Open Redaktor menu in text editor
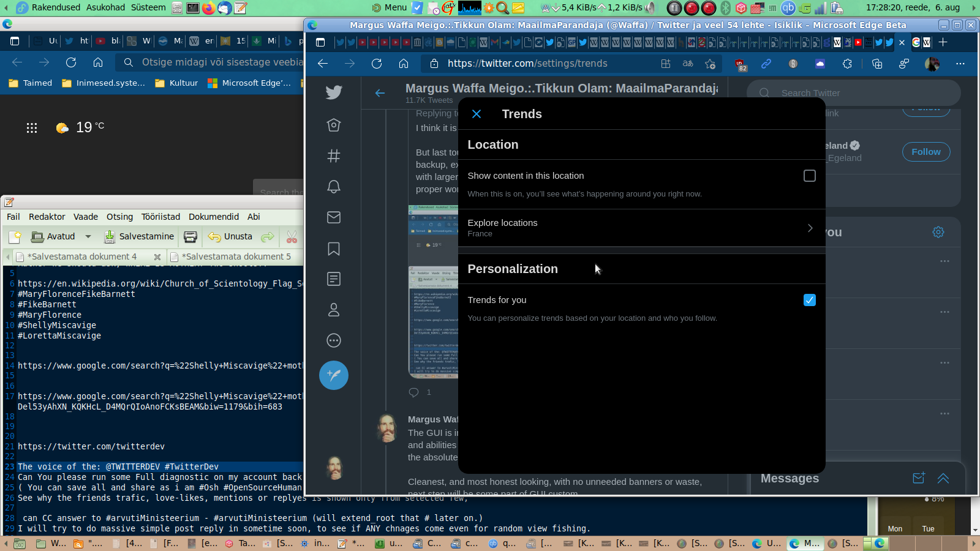Viewport: 980px width, 551px height. [47, 217]
